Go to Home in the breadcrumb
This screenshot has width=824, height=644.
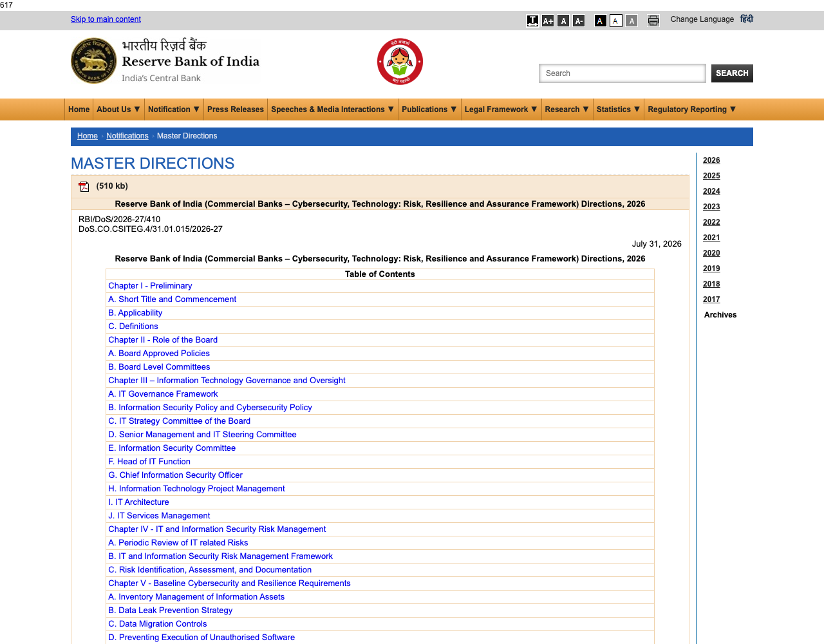click(x=88, y=136)
